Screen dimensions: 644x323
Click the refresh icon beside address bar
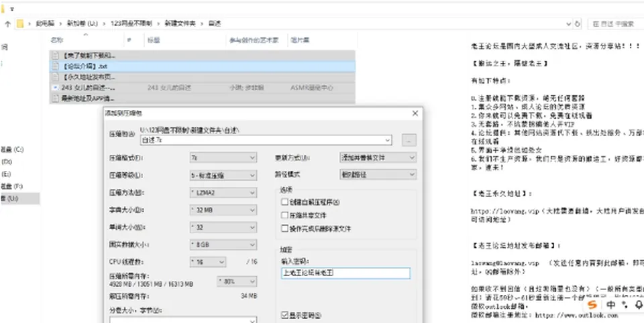(578, 24)
